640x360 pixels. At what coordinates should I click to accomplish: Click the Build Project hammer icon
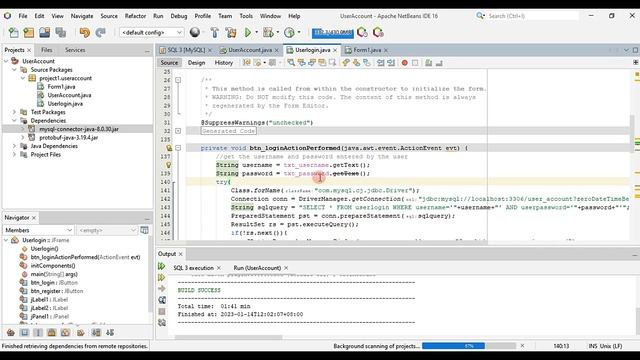click(214, 32)
